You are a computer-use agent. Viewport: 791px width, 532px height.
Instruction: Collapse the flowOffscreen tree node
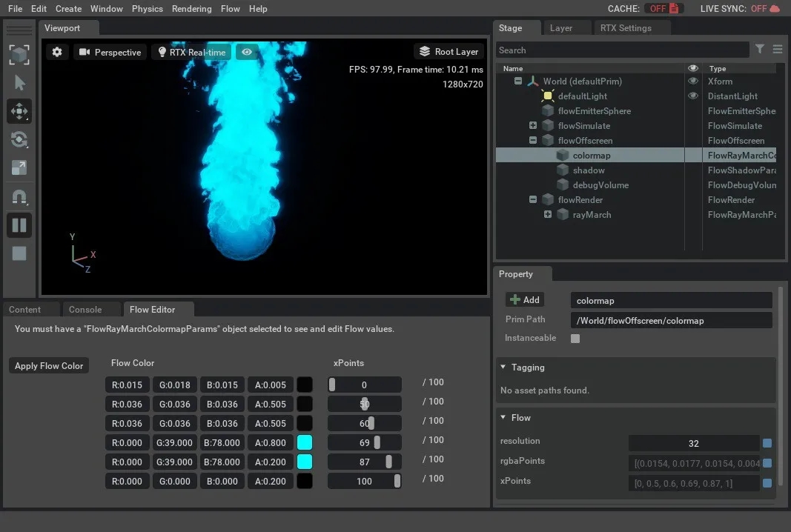(x=533, y=141)
